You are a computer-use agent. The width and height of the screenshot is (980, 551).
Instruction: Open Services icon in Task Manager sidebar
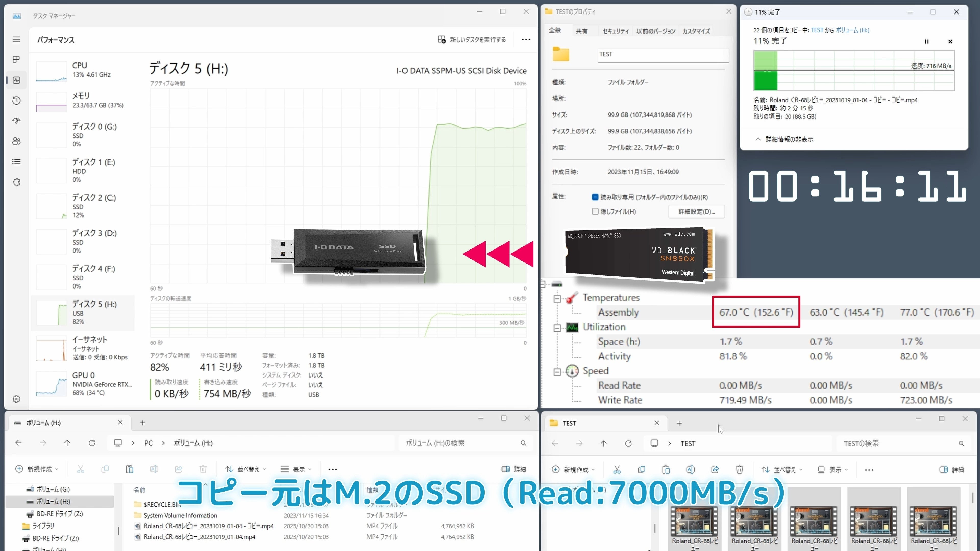16,183
